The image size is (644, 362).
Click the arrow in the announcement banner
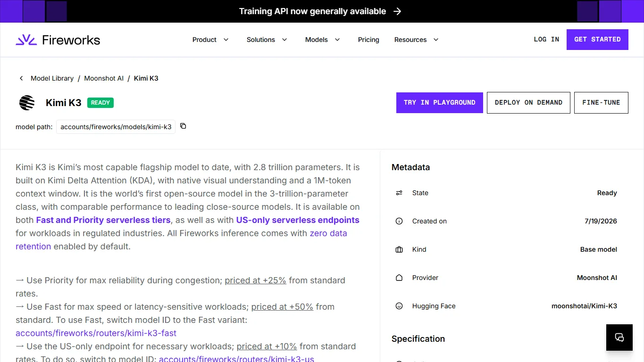coord(397,11)
